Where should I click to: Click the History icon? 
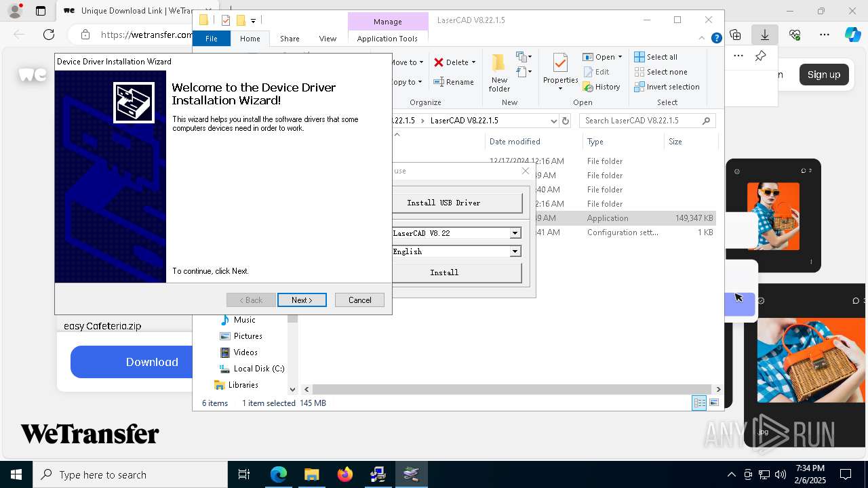[x=589, y=87]
